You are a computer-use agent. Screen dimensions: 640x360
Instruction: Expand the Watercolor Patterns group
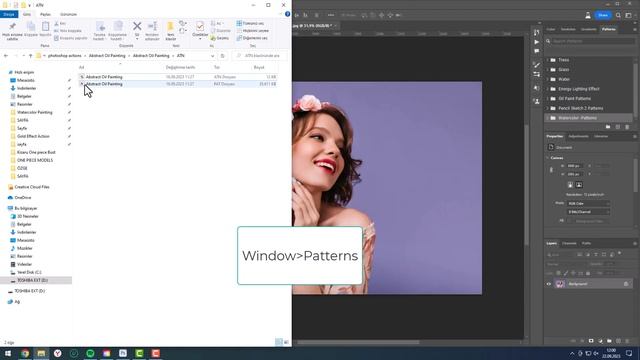547,118
